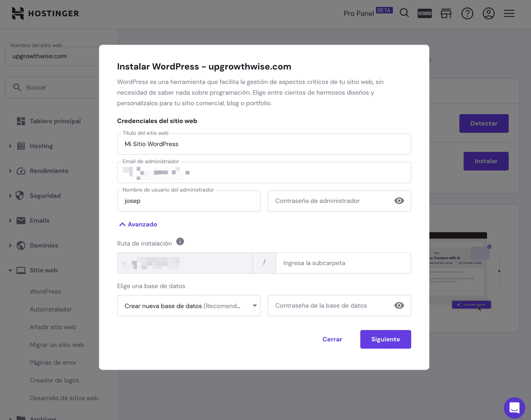The width and height of the screenshot is (531, 420).
Task: Open the store marketplace icon
Action: (446, 14)
